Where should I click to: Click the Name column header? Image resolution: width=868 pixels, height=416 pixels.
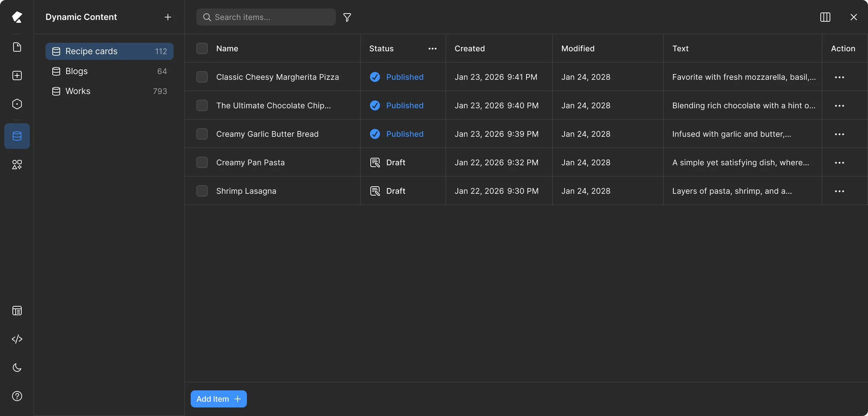click(227, 48)
